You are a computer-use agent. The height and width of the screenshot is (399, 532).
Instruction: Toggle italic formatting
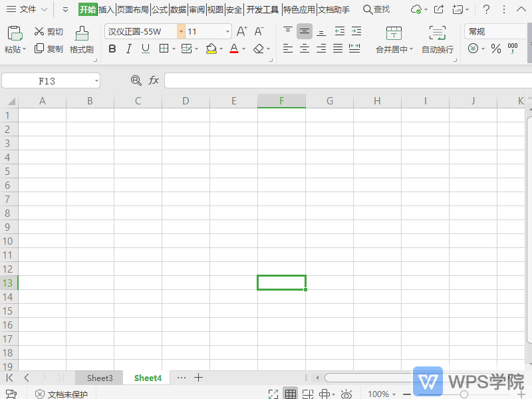point(128,49)
